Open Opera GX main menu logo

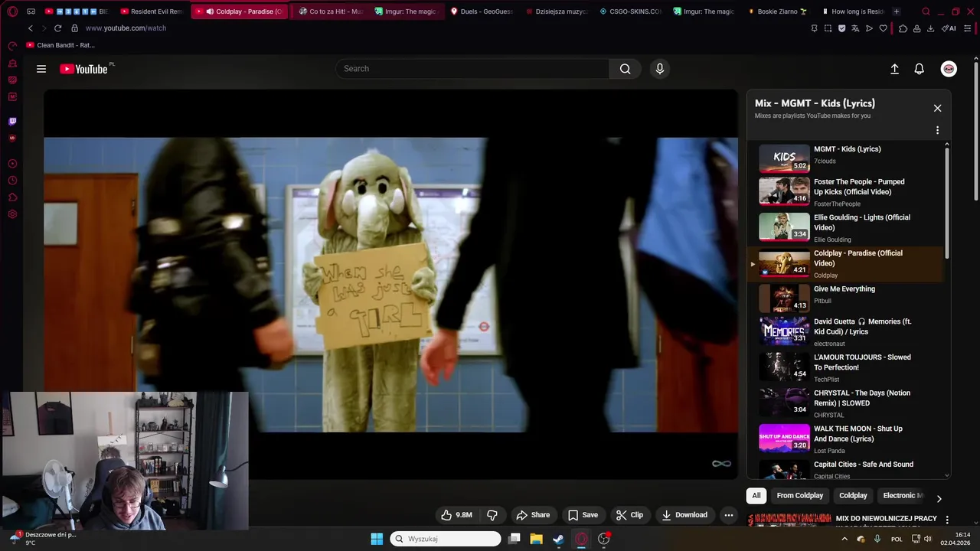[12, 11]
